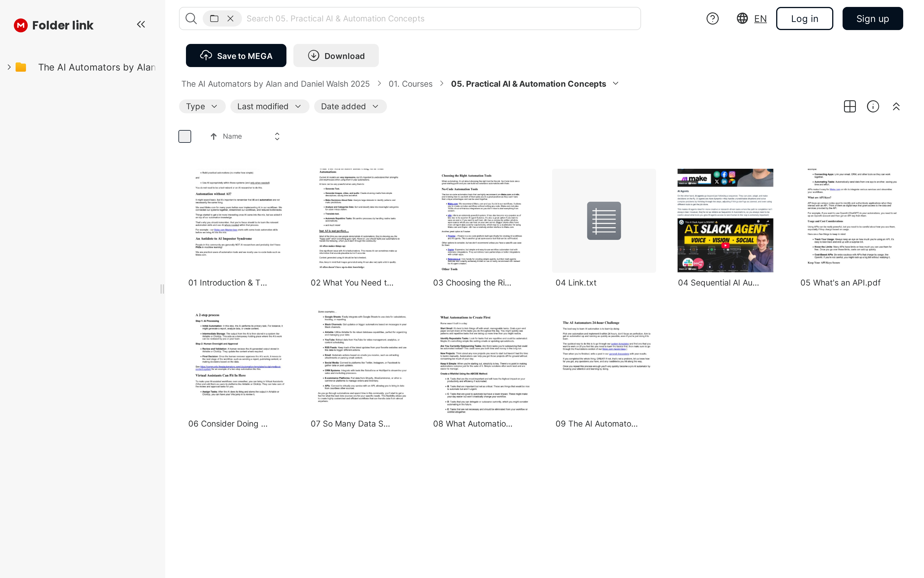Click the file name '04 Link.txt'
The image size is (924, 578).
[576, 283]
